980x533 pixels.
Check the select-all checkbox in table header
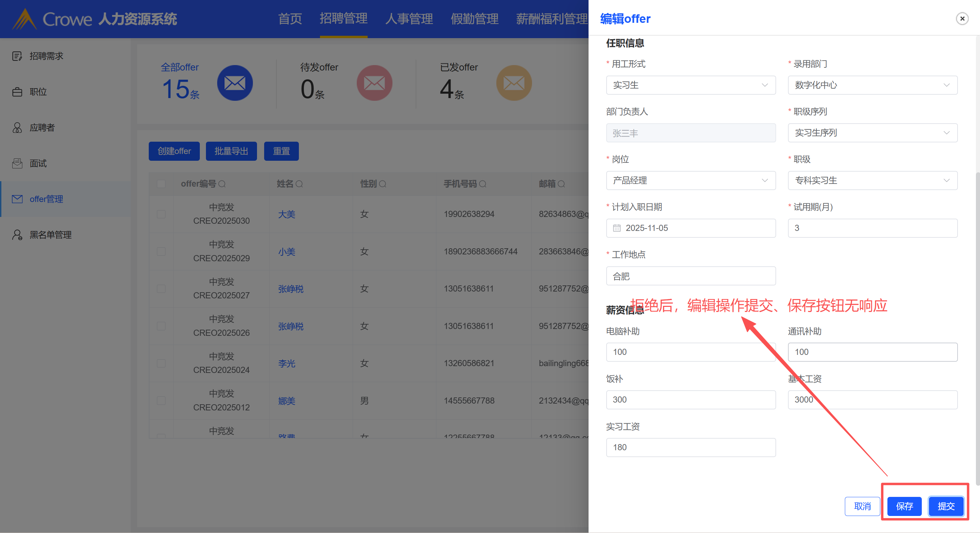point(161,184)
